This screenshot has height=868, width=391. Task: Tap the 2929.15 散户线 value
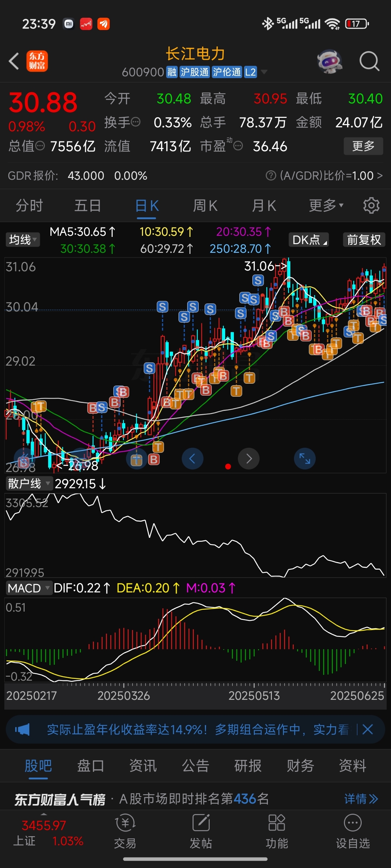[x=80, y=484]
